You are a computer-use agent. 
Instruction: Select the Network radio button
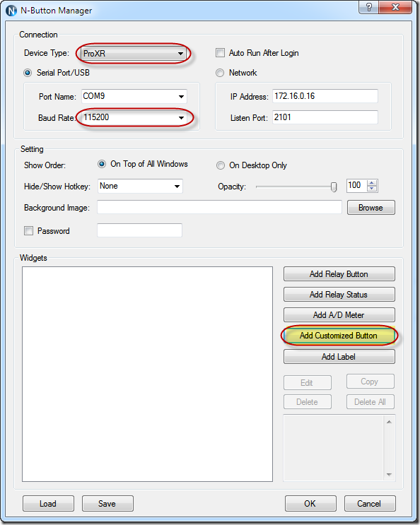pyautogui.click(x=220, y=73)
